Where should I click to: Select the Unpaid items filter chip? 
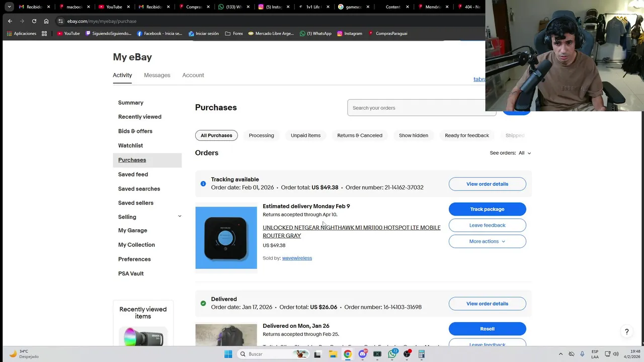[x=305, y=135]
